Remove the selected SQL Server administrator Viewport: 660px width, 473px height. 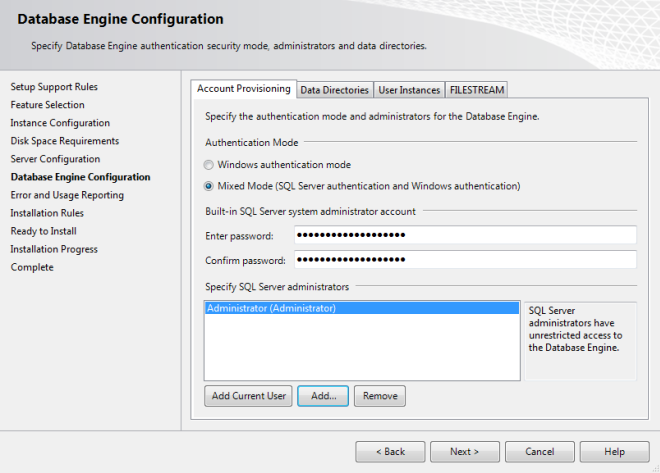coord(380,396)
